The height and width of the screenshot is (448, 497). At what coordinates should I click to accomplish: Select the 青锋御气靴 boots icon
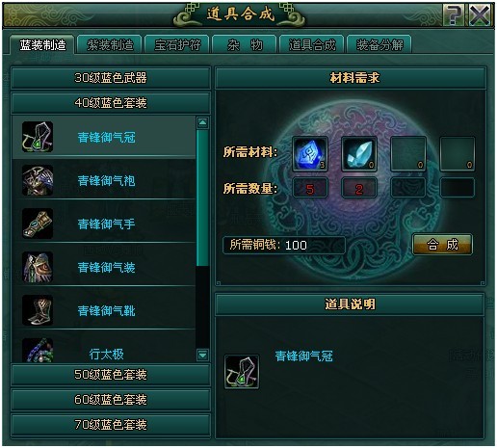(38, 310)
